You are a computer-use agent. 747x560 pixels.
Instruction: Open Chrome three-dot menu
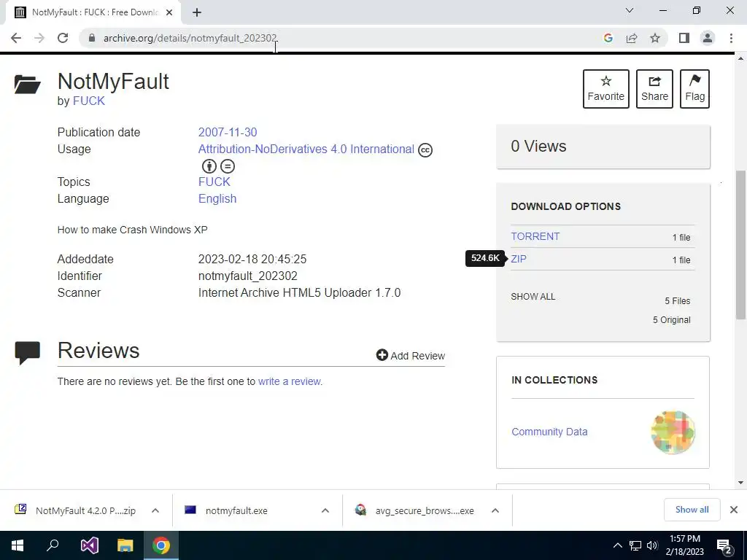731,38
